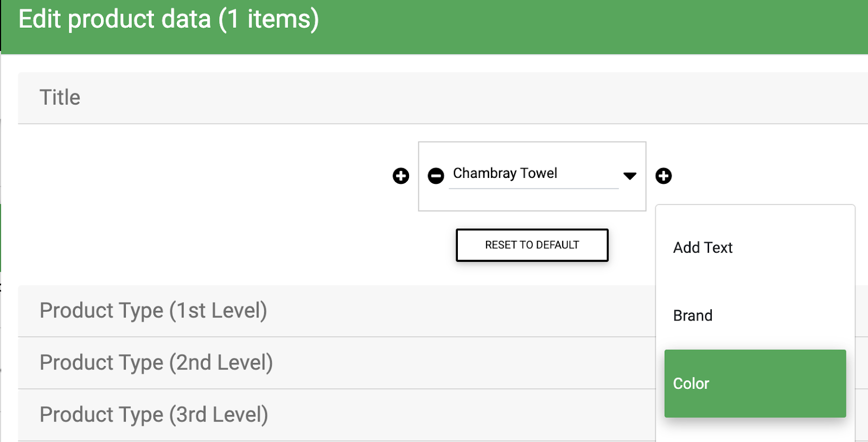Expand the Product Type (1st Level) section
Viewport: 868px width, 442px height.
336,311
